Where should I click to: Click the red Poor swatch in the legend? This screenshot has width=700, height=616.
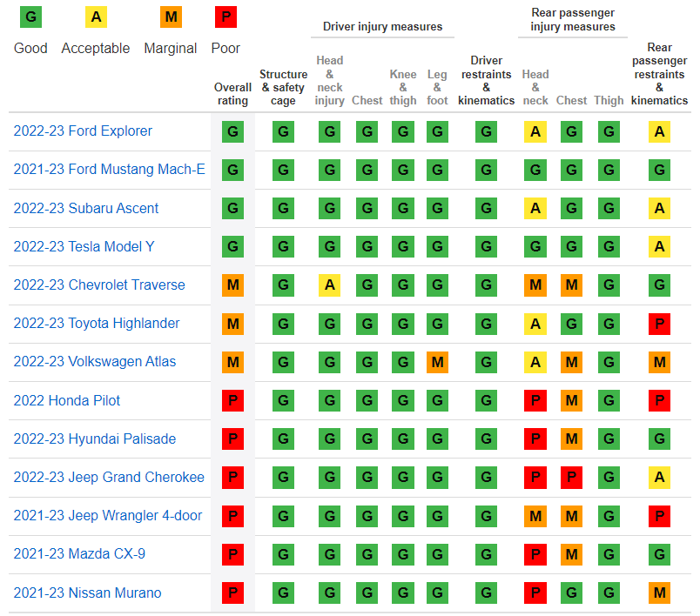tap(225, 17)
